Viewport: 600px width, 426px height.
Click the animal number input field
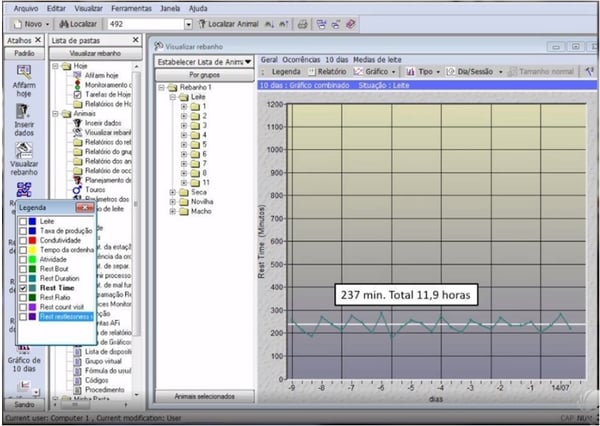point(146,24)
